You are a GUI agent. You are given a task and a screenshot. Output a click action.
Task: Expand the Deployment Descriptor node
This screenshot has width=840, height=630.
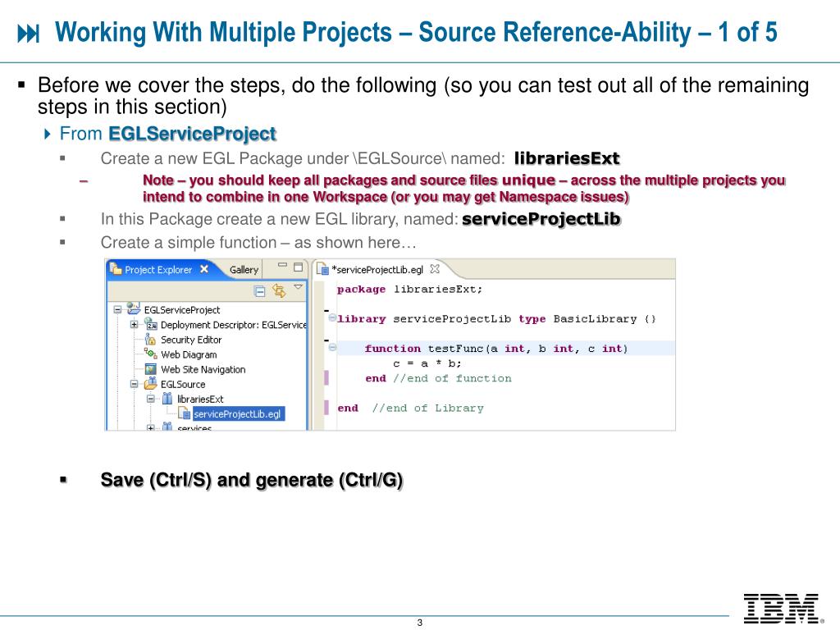134,325
